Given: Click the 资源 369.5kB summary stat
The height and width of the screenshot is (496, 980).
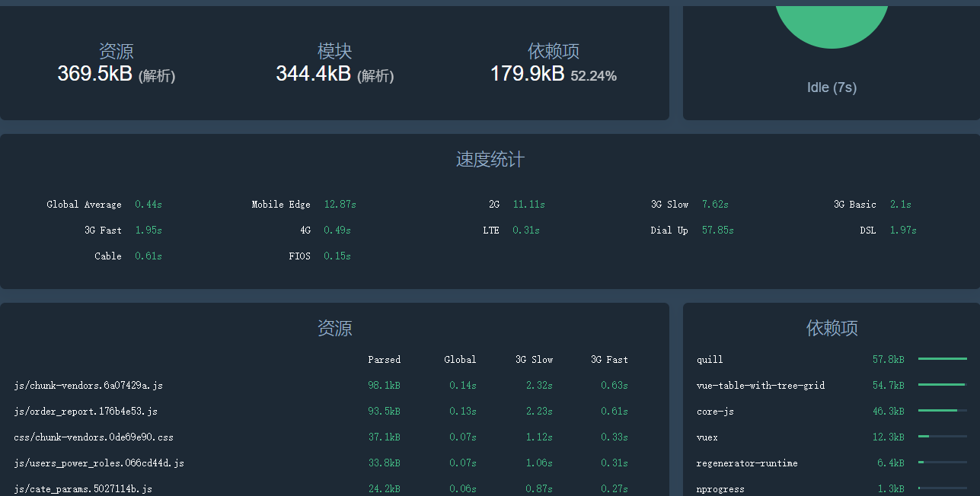Looking at the screenshot, I should pos(116,62).
